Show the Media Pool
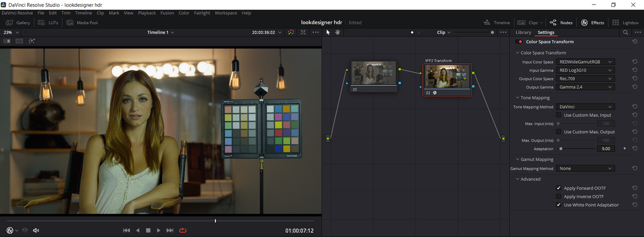The image size is (644, 237). pos(82,23)
